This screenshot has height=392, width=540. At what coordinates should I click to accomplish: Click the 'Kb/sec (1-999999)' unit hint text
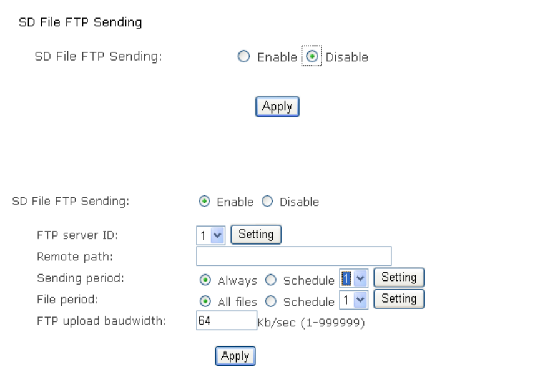(x=310, y=323)
